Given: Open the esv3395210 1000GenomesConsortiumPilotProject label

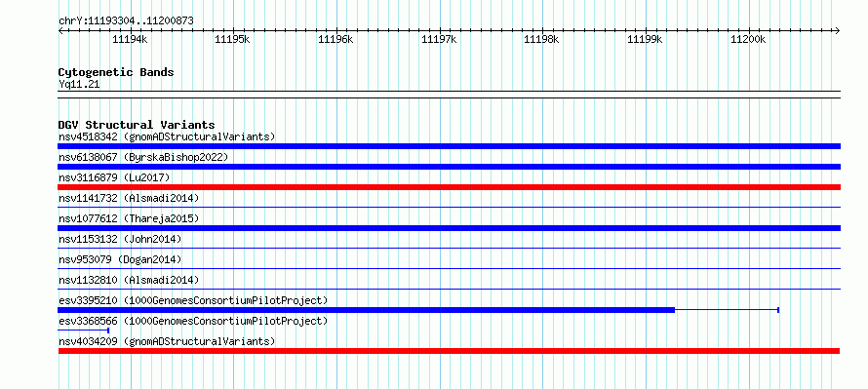Looking at the screenshot, I should pyautogui.click(x=193, y=300).
